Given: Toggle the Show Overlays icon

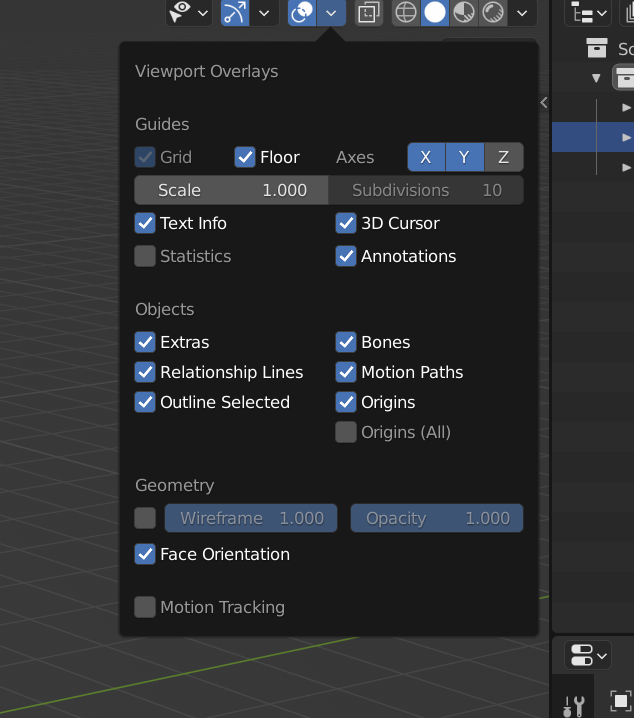Looking at the screenshot, I should click(x=302, y=12).
